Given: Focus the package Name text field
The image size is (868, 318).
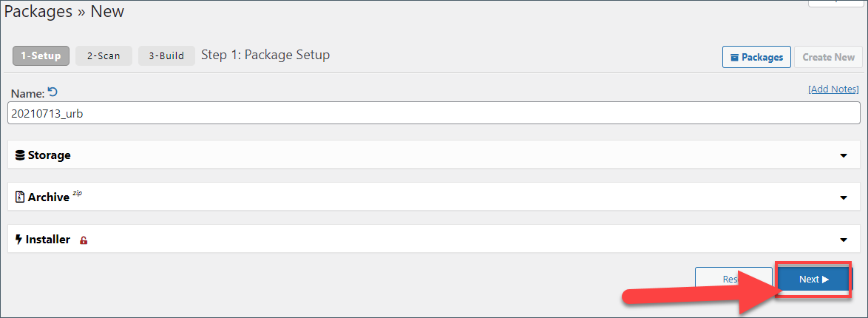Looking at the screenshot, I should (x=433, y=113).
